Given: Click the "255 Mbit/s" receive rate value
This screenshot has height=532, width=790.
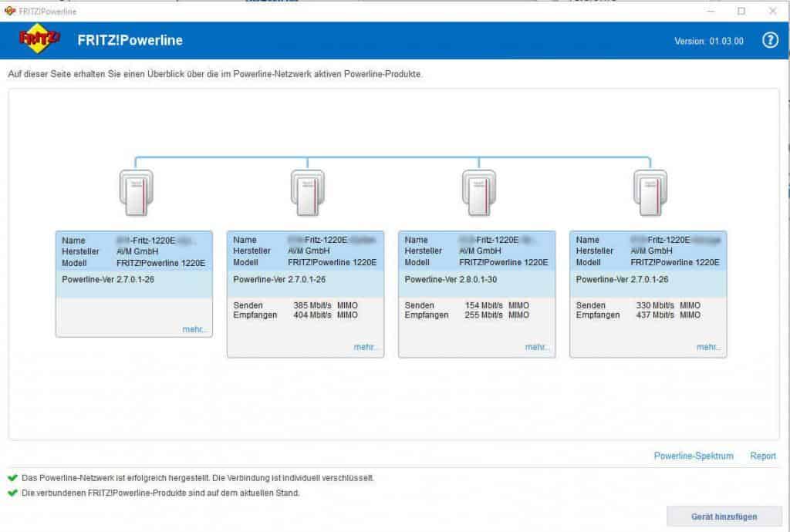Looking at the screenshot, I should coord(484,315).
